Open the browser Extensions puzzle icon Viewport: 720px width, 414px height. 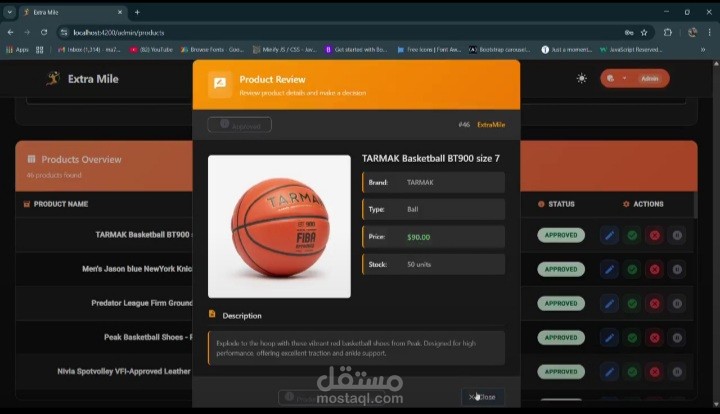pyautogui.click(x=668, y=33)
